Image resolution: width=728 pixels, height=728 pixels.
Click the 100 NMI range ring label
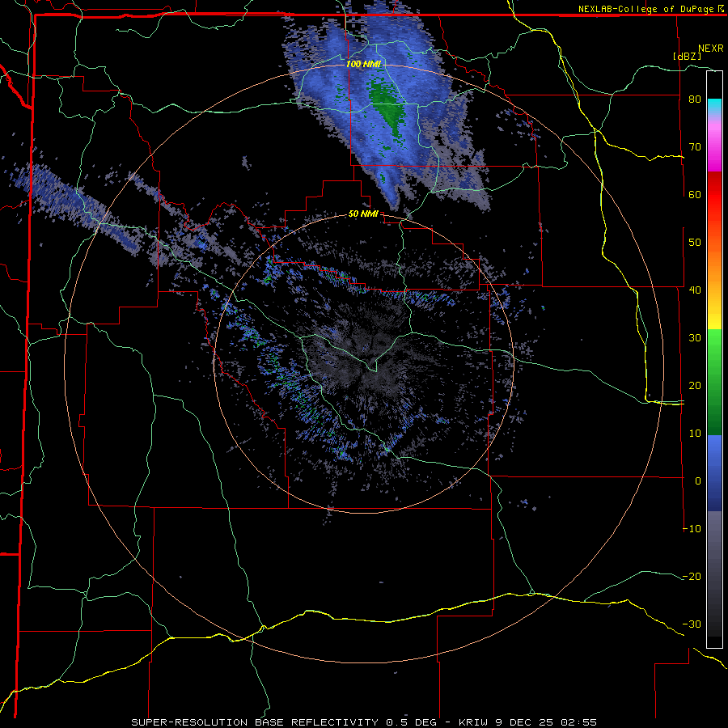coord(363,64)
